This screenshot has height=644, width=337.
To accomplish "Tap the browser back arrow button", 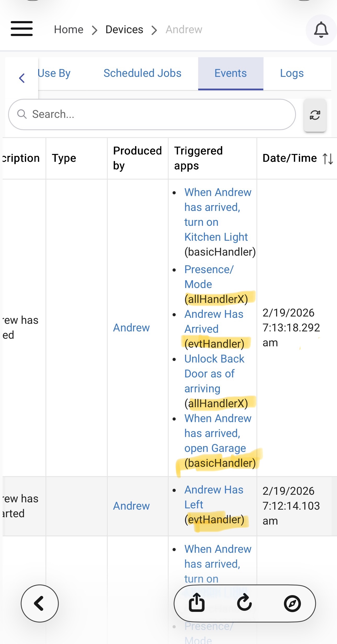I will pos(39,603).
